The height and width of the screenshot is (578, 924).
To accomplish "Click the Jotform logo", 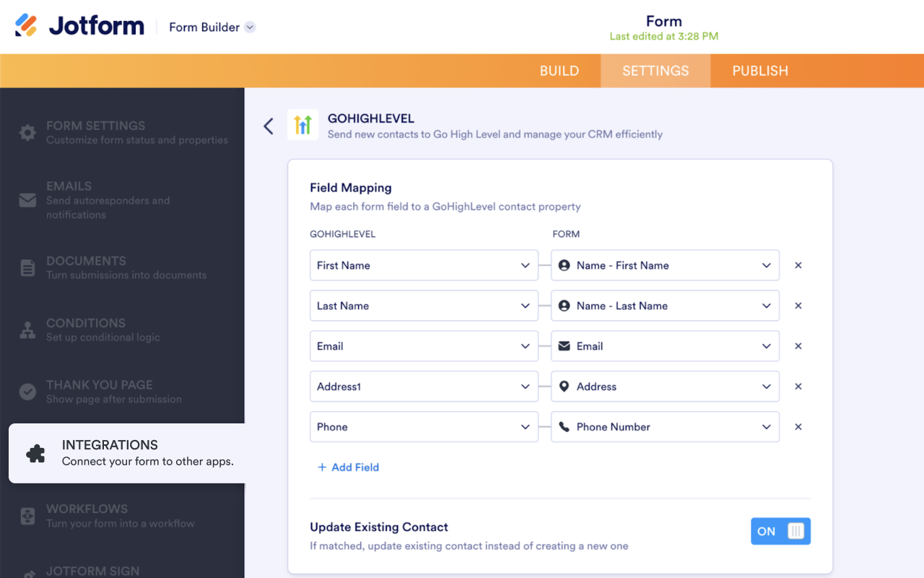I will (79, 27).
